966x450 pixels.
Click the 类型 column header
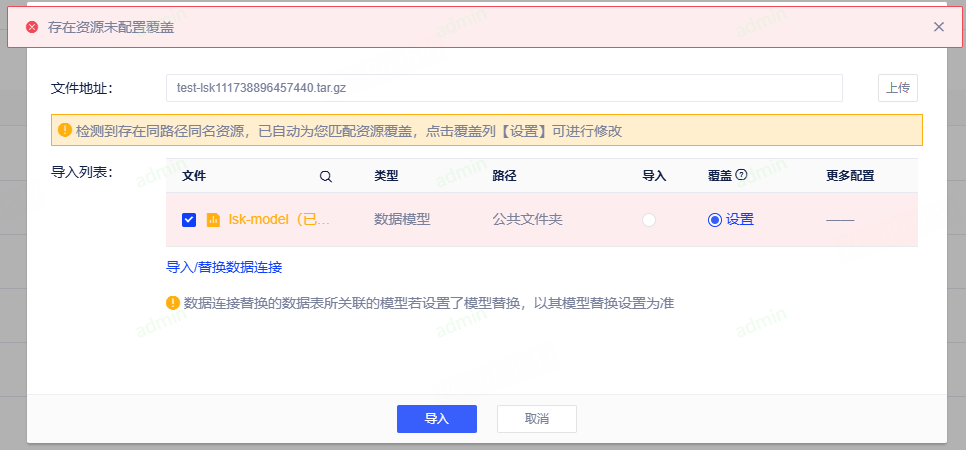coord(386,176)
